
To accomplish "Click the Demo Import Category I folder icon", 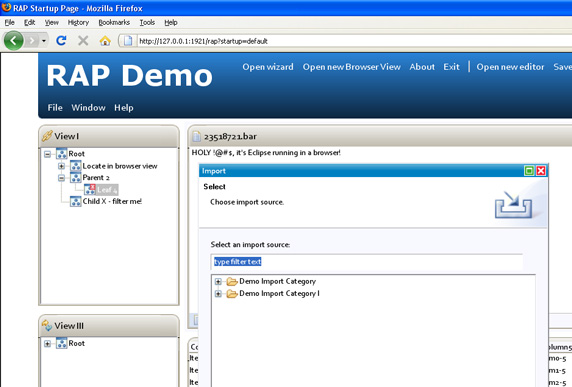I will point(232,293).
